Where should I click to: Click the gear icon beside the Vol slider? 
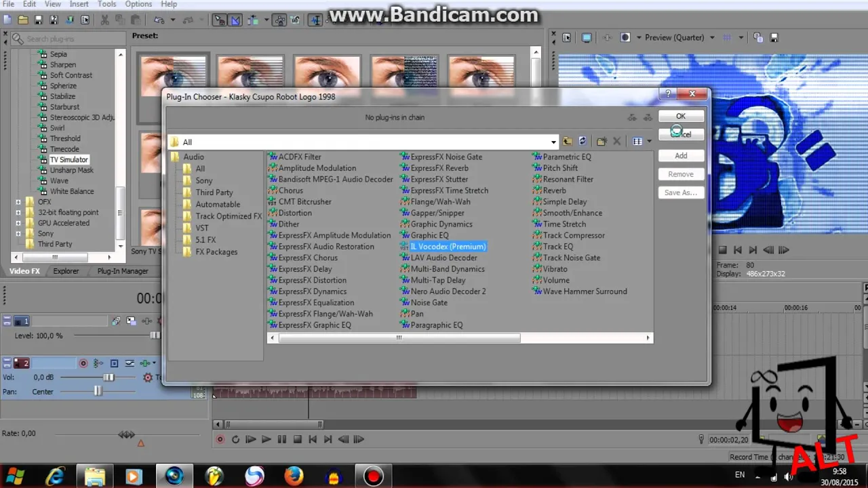(x=148, y=378)
